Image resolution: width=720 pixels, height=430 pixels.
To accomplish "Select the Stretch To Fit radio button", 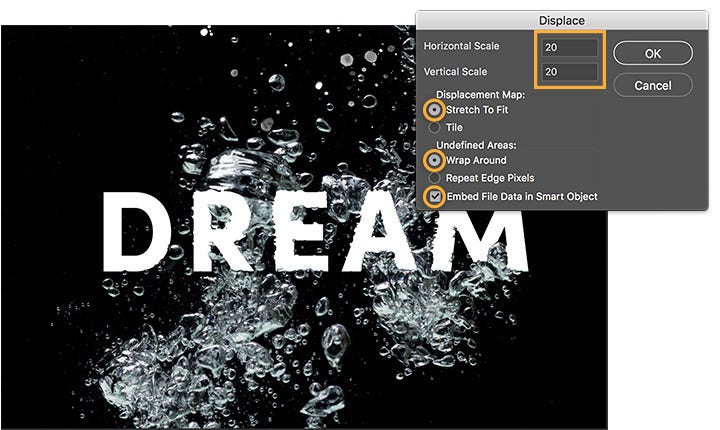I will [x=434, y=110].
